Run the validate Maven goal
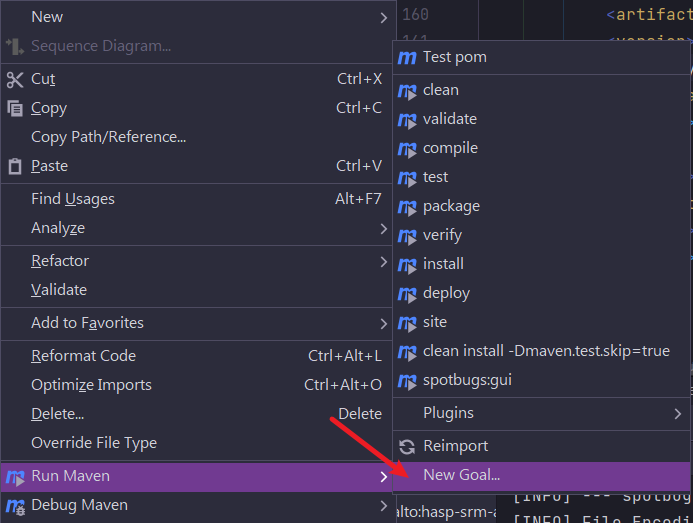The width and height of the screenshot is (693, 523). point(541,119)
